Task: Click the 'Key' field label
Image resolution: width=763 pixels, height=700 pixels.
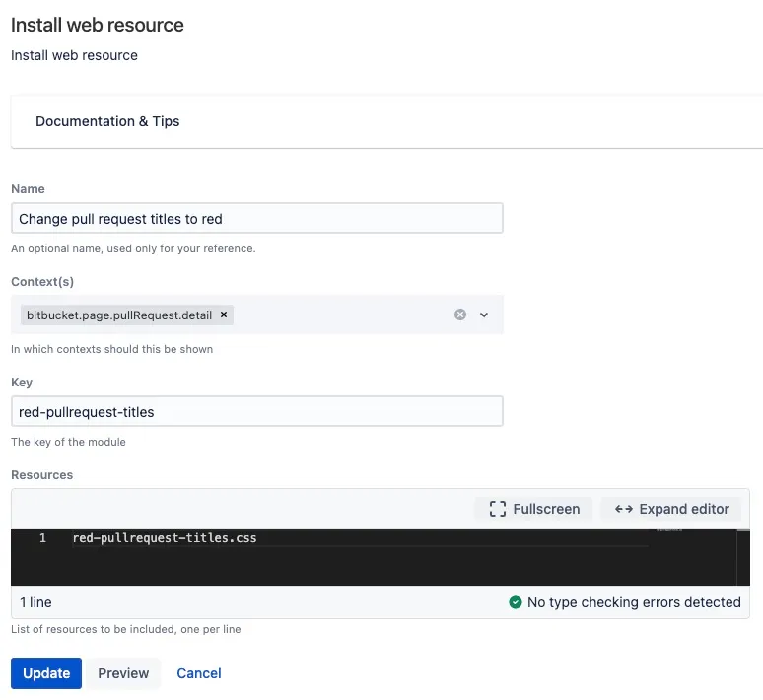Action: 22,383
